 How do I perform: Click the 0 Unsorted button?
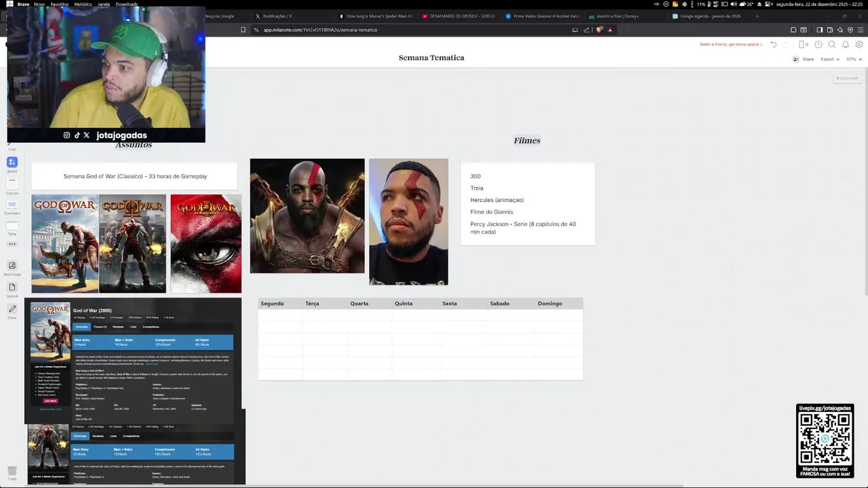[x=847, y=78]
